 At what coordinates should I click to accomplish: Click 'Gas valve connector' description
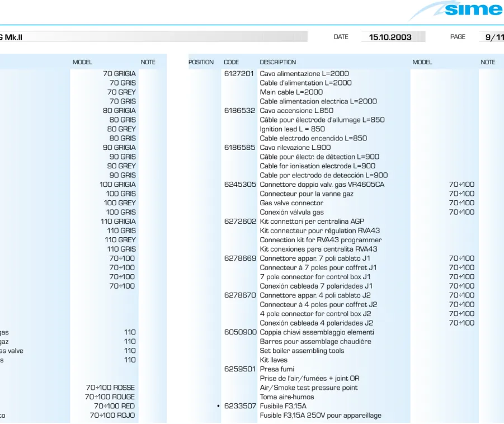click(291, 203)
